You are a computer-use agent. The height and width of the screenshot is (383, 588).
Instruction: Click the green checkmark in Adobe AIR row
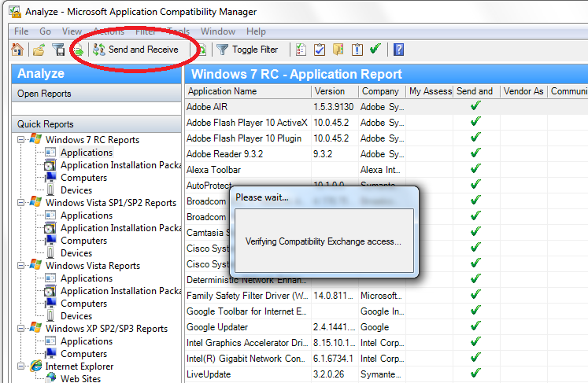click(x=476, y=105)
